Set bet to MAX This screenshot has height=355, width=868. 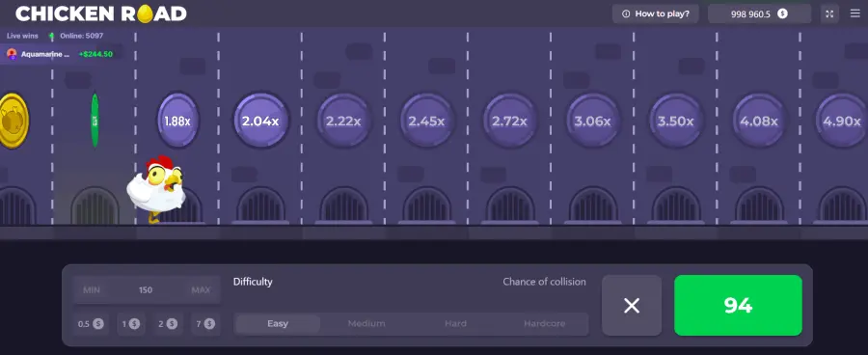tap(201, 290)
